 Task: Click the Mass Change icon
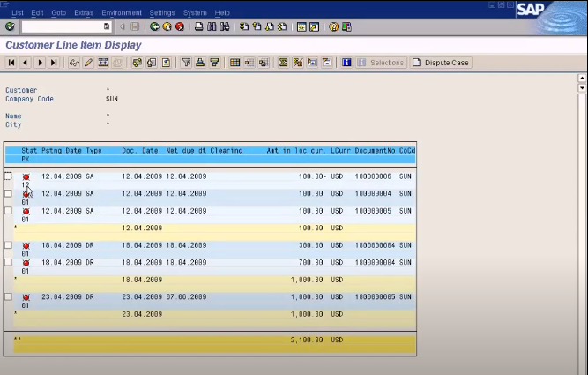click(103, 63)
